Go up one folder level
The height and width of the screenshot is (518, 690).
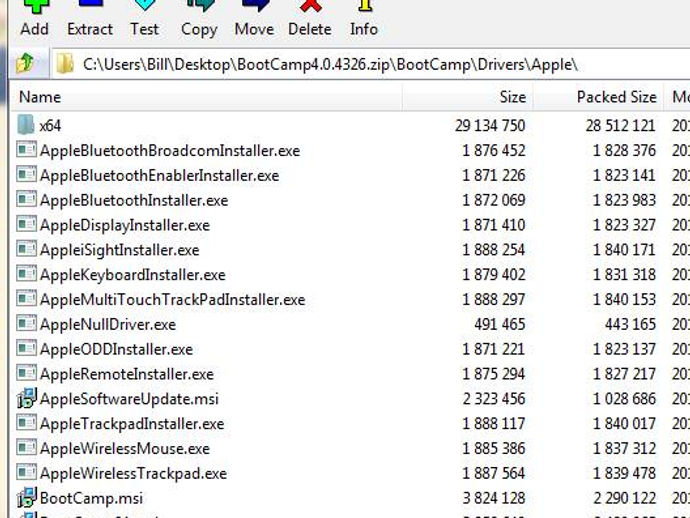(26, 63)
